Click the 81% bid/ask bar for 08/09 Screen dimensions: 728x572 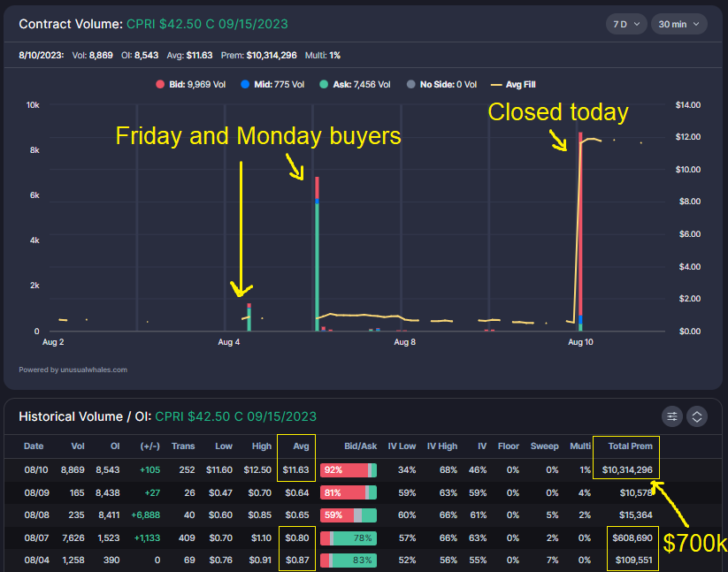[x=349, y=492]
